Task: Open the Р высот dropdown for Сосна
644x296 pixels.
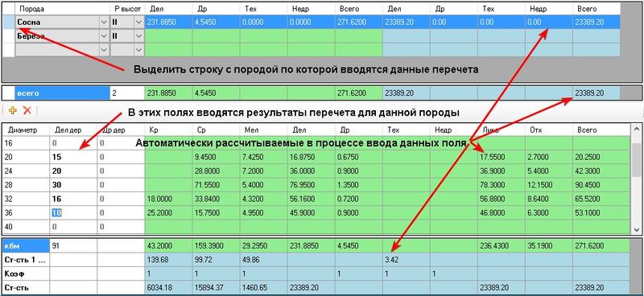Action: click(x=138, y=23)
